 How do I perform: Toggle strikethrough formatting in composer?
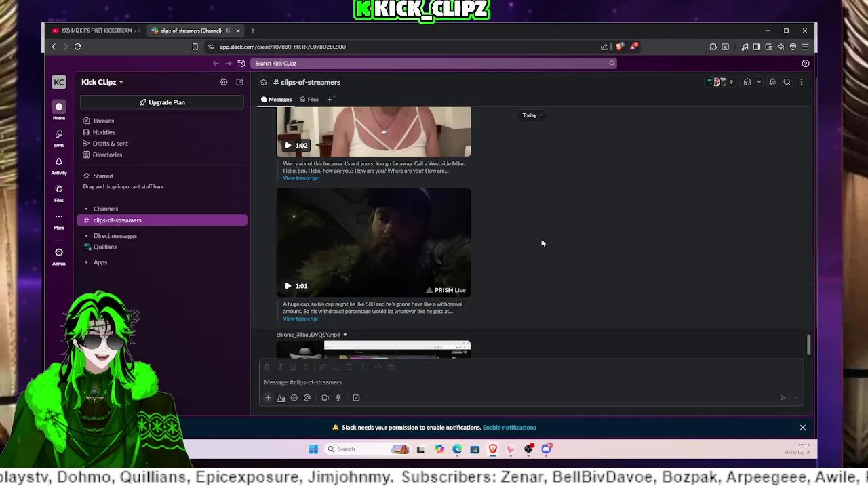[306, 367]
